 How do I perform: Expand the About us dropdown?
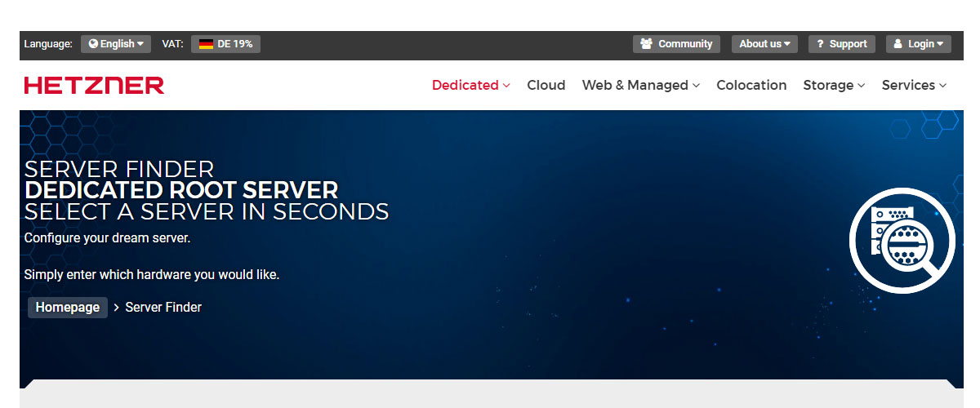(x=764, y=44)
